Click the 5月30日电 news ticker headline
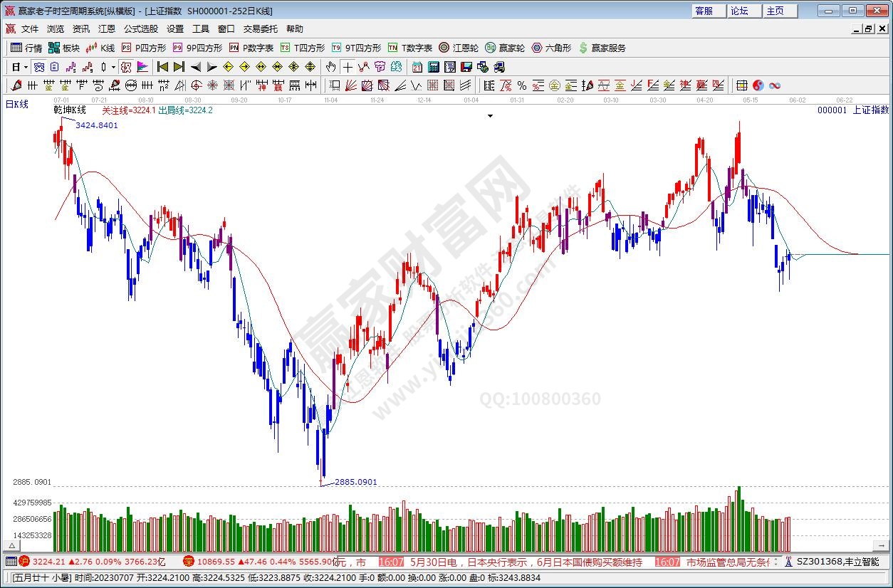The width and height of the screenshot is (893, 588). (526, 562)
